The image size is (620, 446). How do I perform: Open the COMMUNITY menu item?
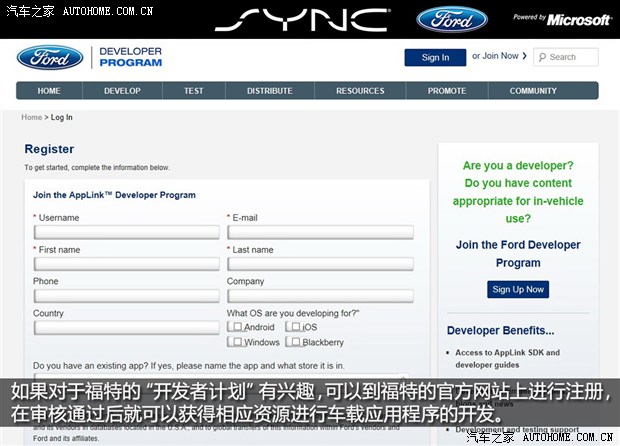tap(533, 91)
